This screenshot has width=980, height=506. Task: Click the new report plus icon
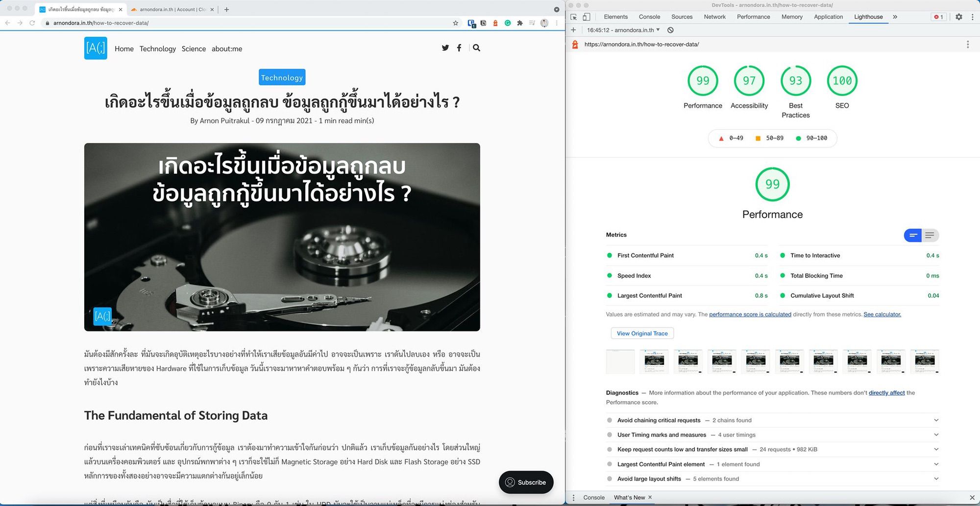(x=573, y=30)
